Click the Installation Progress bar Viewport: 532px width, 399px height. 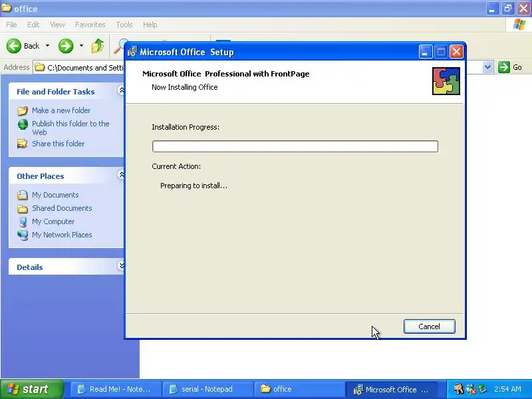[295, 146]
